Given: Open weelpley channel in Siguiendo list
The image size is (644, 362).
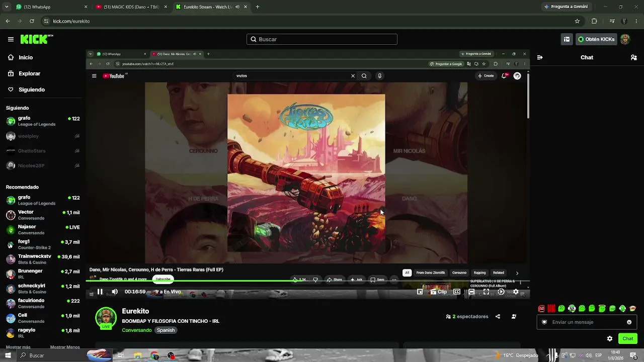Looking at the screenshot, I should click(43, 136).
